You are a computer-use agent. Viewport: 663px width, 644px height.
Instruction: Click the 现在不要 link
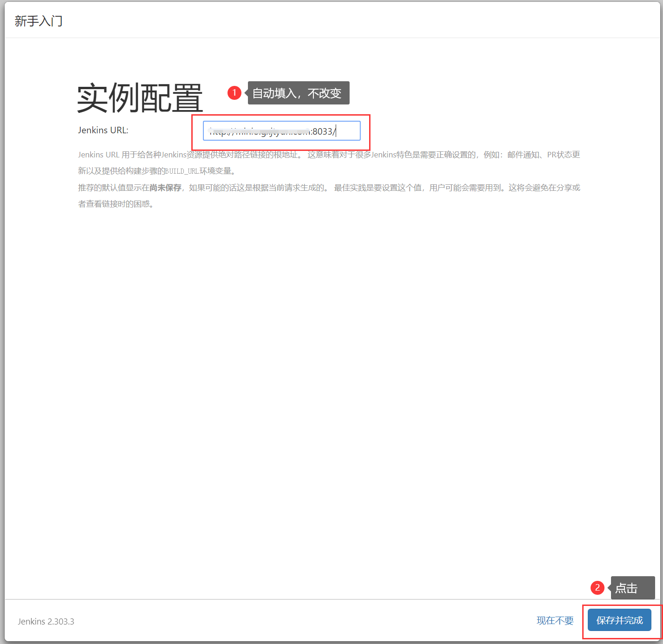point(555,621)
